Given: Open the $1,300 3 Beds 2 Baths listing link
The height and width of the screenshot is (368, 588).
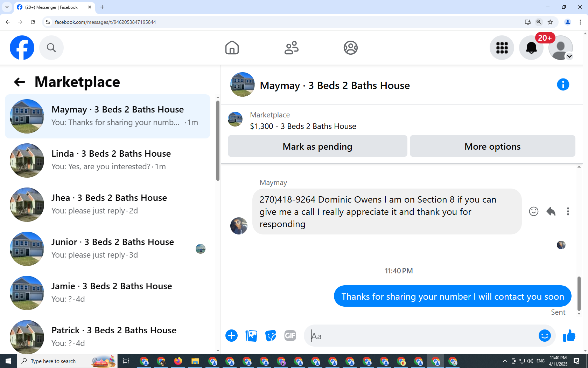Looking at the screenshot, I should pyautogui.click(x=303, y=126).
